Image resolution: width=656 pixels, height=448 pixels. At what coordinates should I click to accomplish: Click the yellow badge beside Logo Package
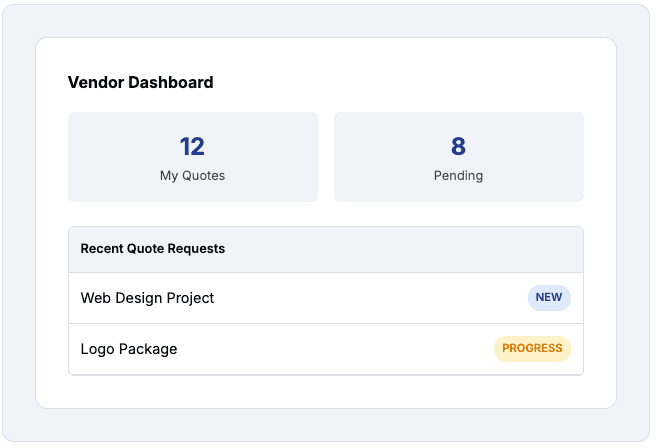[x=532, y=348]
